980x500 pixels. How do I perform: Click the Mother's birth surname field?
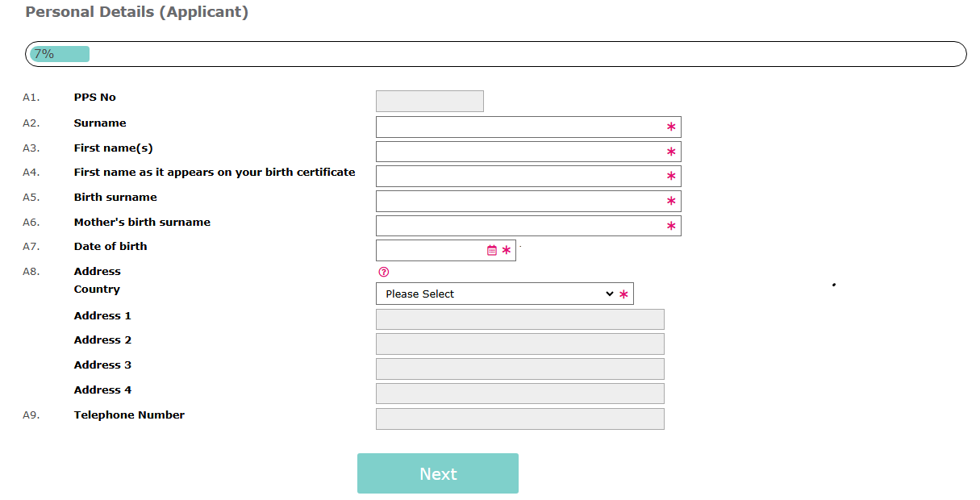[x=520, y=226]
